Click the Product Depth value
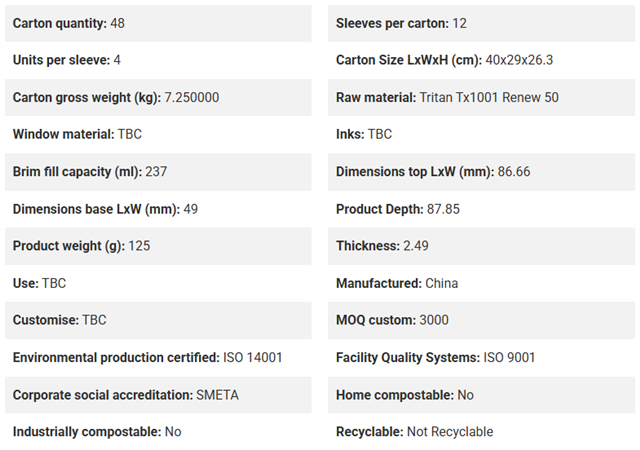 [x=443, y=209]
